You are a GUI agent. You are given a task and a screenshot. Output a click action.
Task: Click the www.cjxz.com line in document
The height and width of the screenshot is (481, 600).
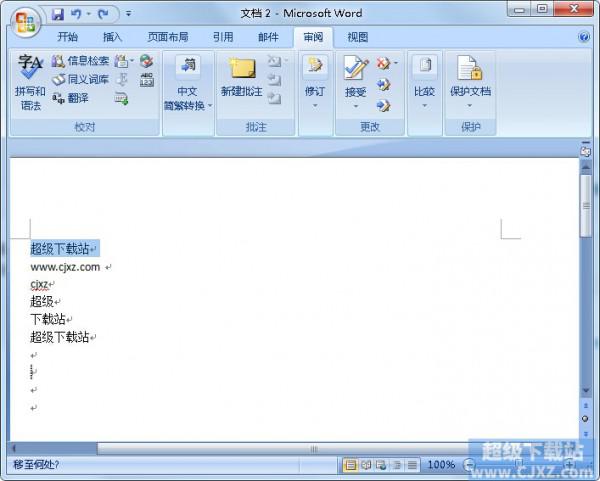65,267
